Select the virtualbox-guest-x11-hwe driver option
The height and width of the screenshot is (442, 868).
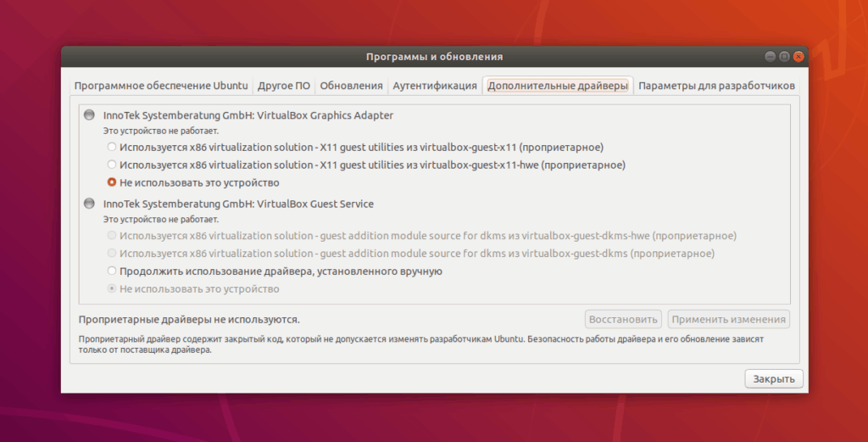pos(112,165)
